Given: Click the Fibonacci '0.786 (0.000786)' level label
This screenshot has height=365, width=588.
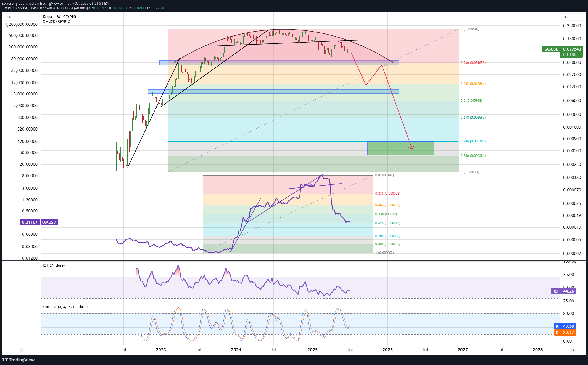Looking at the screenshot, I should click(473, 141).
